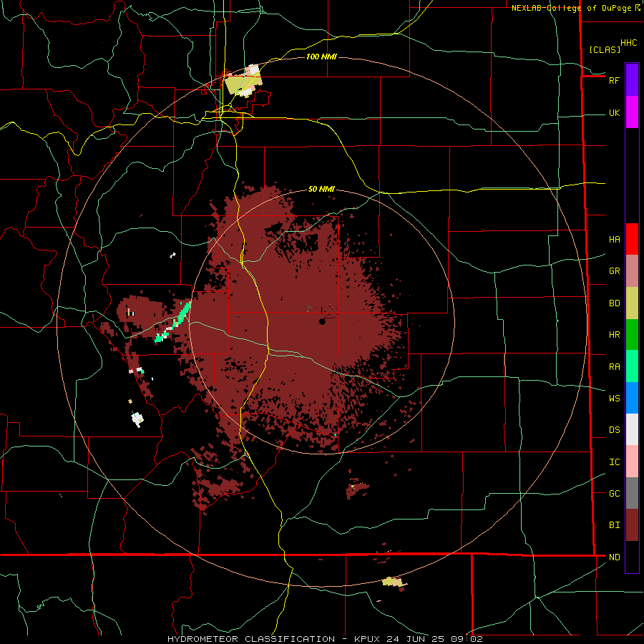
Task: Click the WS legend label
Action: pos(614,399)
